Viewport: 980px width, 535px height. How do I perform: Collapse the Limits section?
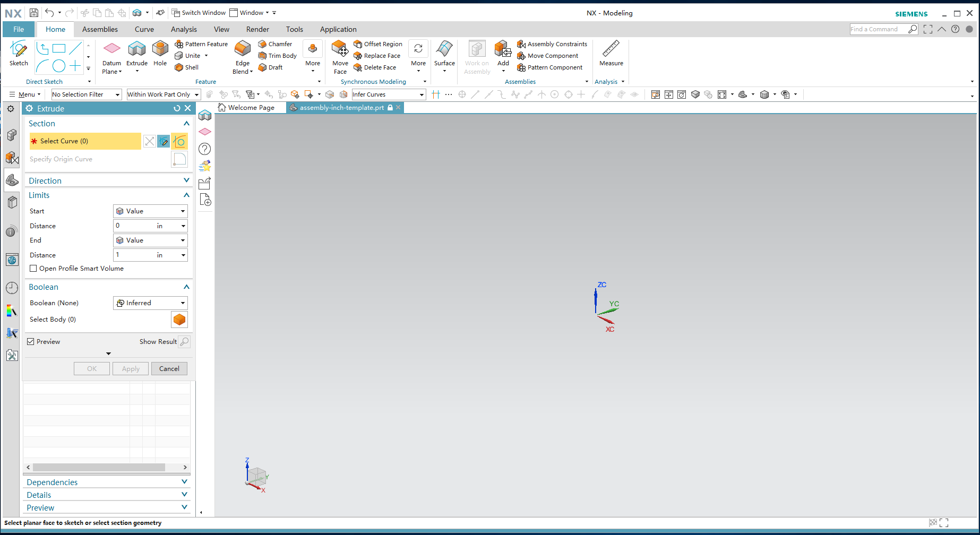[186, 195]
